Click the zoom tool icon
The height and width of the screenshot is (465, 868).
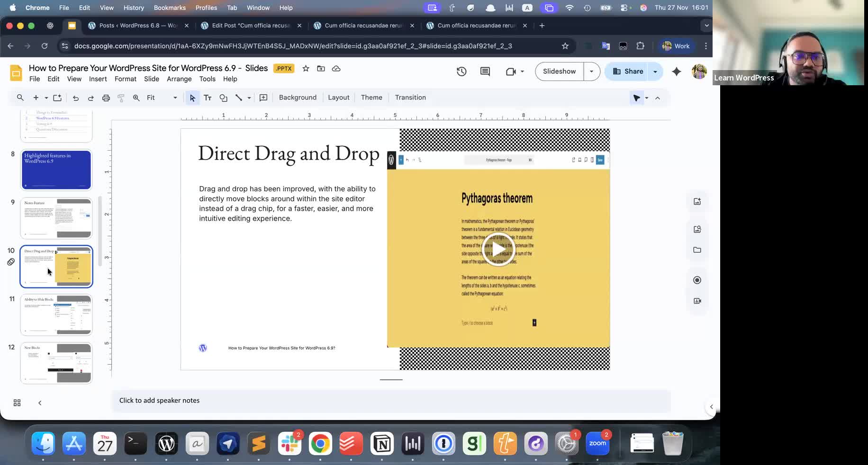point(136,98)
